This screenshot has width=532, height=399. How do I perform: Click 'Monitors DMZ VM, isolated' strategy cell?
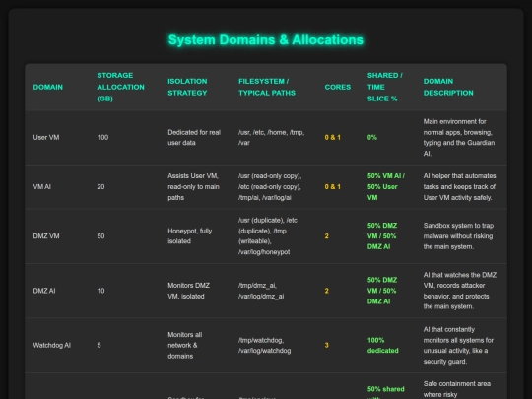[188, 291]
